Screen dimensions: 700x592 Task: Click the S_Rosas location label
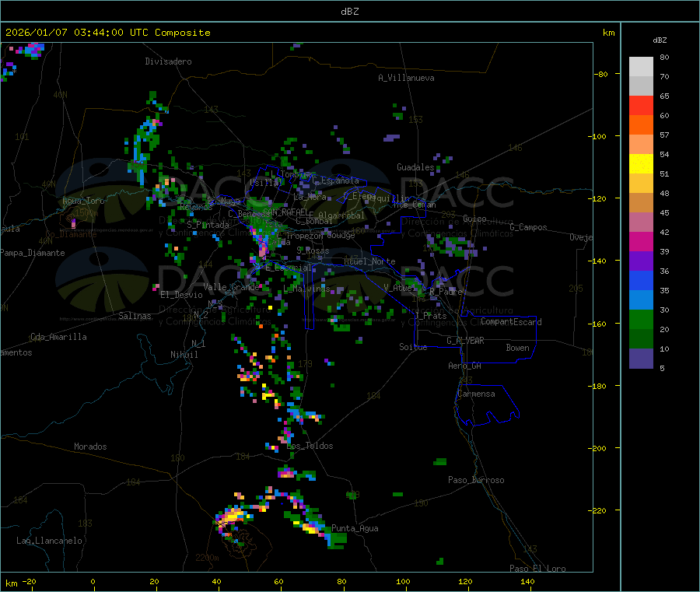[x=313, y=251]
